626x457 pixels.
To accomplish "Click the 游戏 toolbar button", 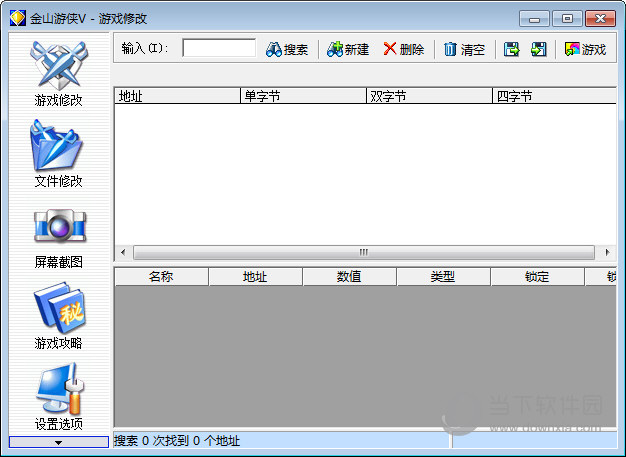I will (x=585, y=49).
